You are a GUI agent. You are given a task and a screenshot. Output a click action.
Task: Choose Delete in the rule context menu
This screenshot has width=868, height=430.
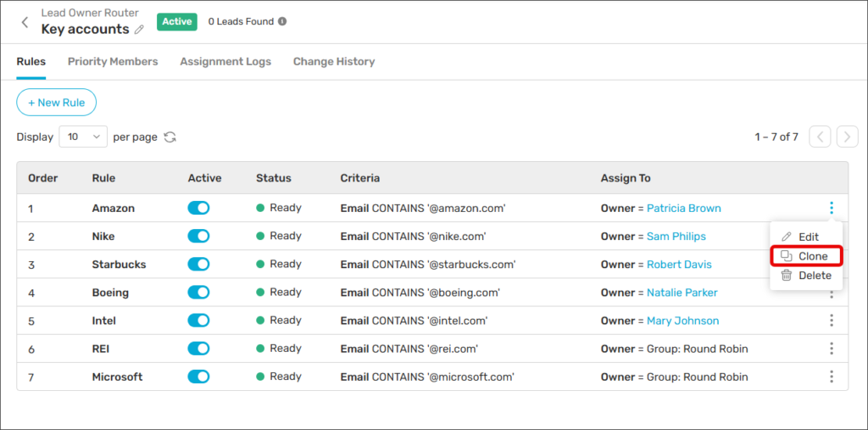pos(805,276)
